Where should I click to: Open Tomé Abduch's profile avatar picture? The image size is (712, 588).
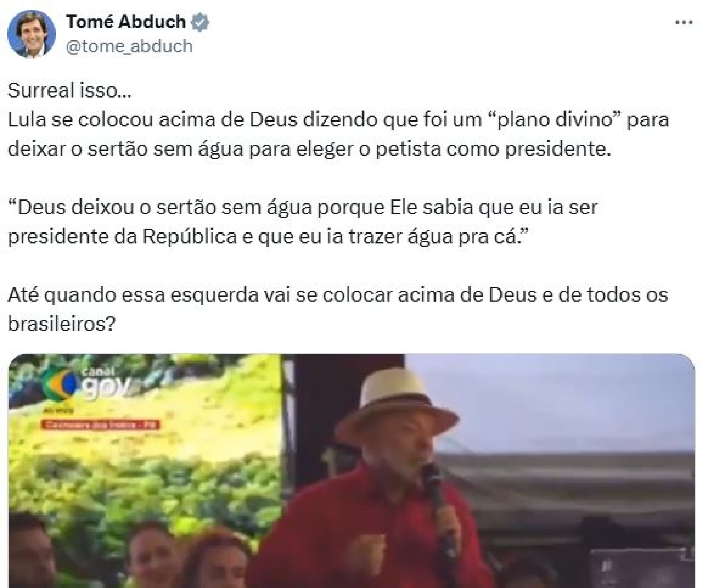[x=32, y=34]
